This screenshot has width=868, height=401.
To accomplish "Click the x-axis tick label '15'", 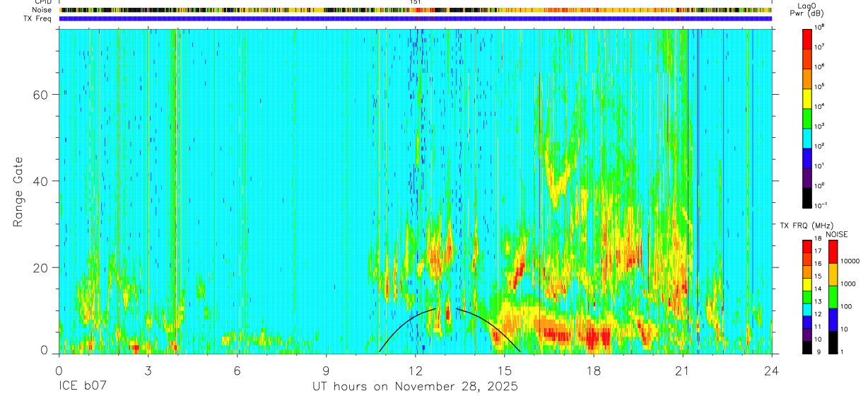I will [x=505, y=370].
